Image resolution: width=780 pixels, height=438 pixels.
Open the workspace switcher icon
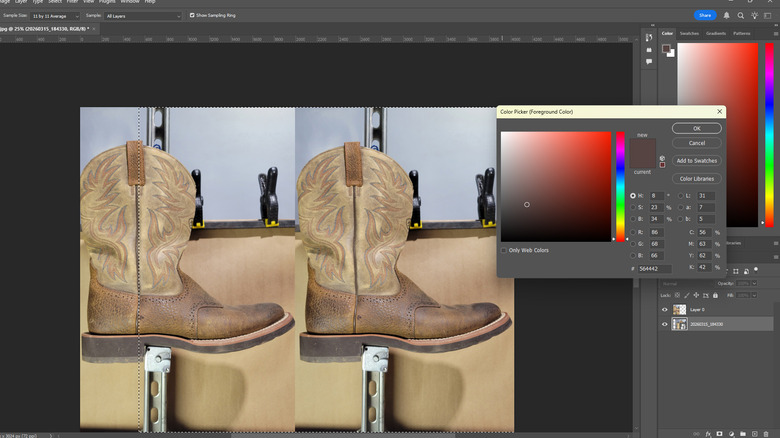coord(768,15)
